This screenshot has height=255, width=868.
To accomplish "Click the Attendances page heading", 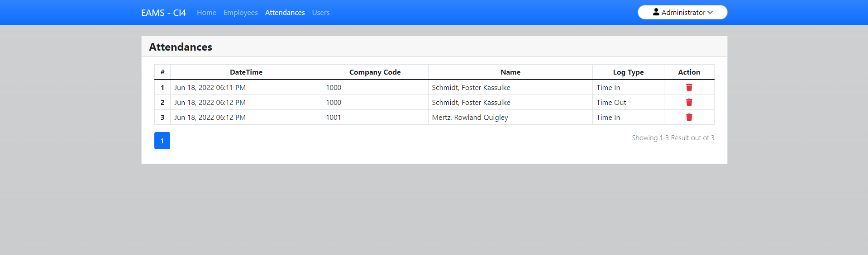I will pos(181,47).
